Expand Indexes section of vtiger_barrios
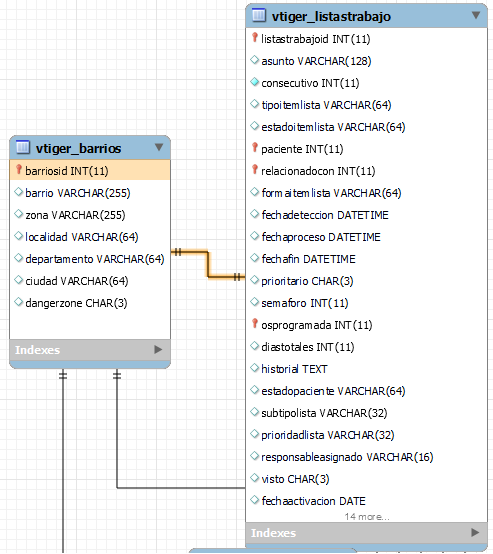 (158, 349)
